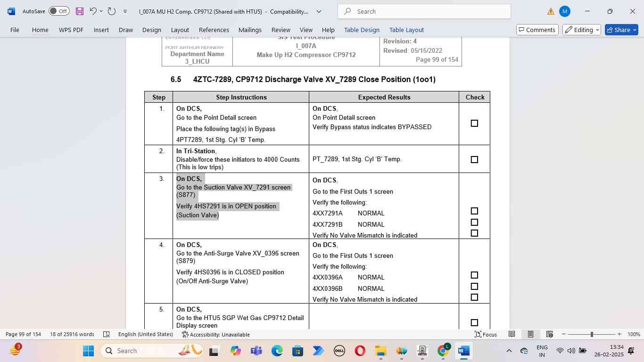This screenshot has height=362, width=644.
Task: Open File Explorer from taskbar
Action: (380, 351)
